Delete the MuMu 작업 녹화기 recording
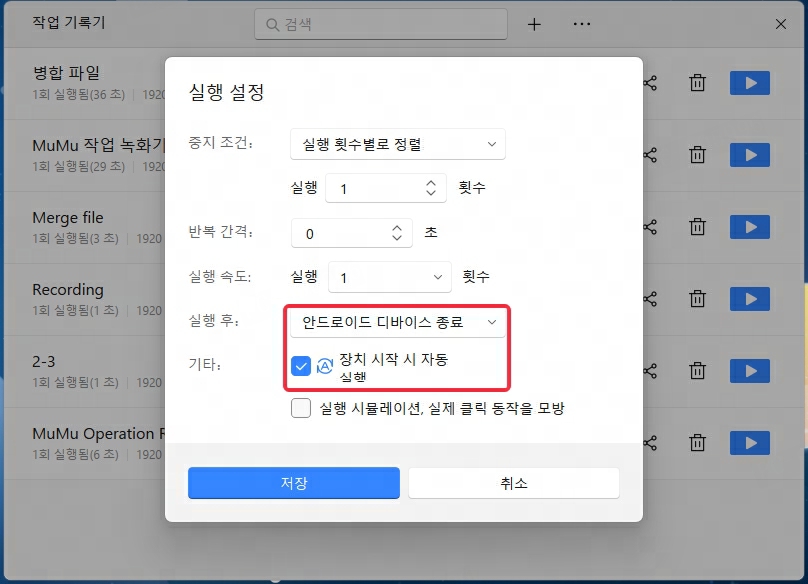The image size is (808, 584). pyautogui.click(x=697, y=155)
